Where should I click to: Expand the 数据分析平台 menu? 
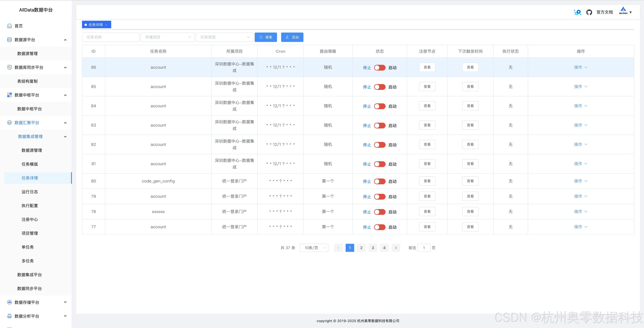pos(65,316)
